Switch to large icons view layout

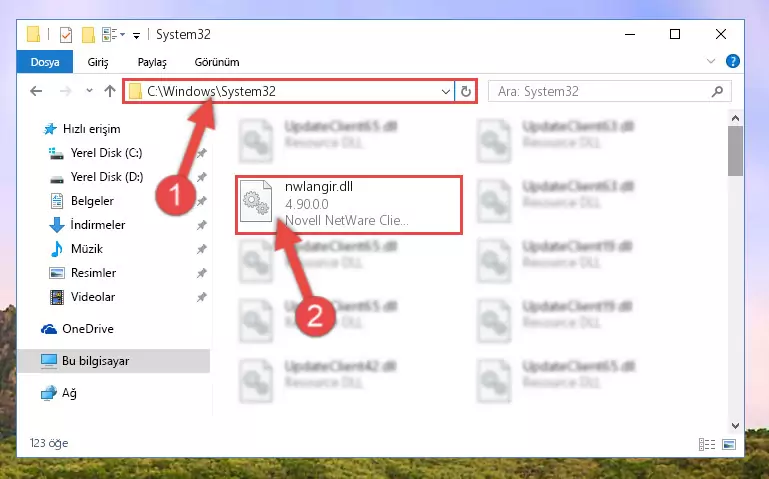point(729,444)
